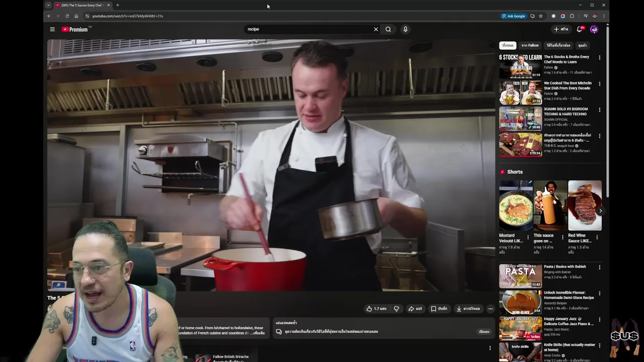644x362 pixels.
Task: Download the video
Action: pyautogui.click(x=468, y=309)
